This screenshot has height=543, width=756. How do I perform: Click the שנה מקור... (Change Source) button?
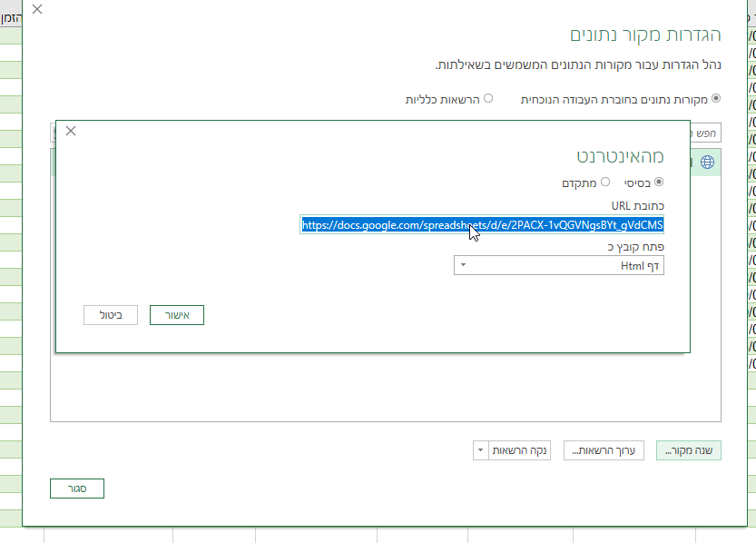688,450
